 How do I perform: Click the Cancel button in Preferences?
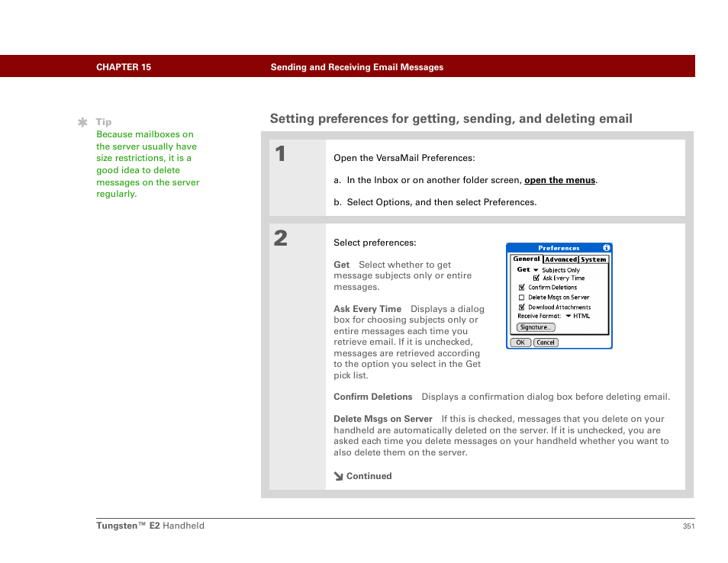(x=546, y=343)
